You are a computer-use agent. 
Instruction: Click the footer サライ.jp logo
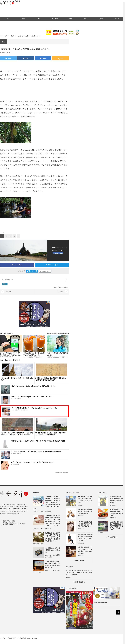(x=14, y=494)
